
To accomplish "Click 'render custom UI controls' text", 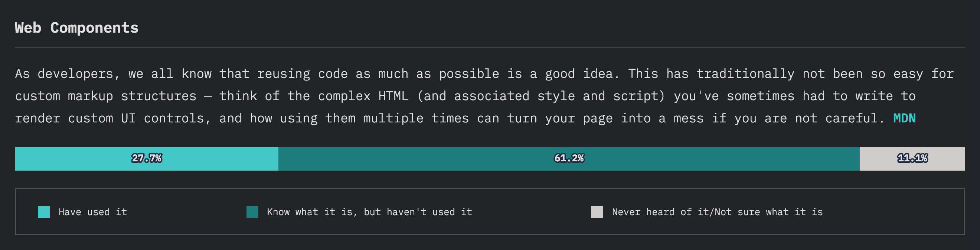I will pos(110,119).
